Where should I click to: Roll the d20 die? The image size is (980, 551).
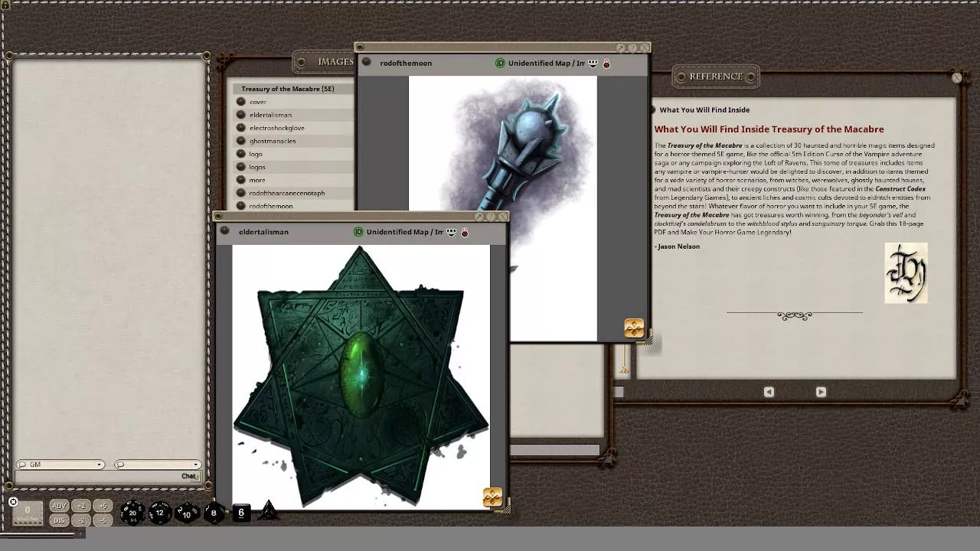coord(132,513)
